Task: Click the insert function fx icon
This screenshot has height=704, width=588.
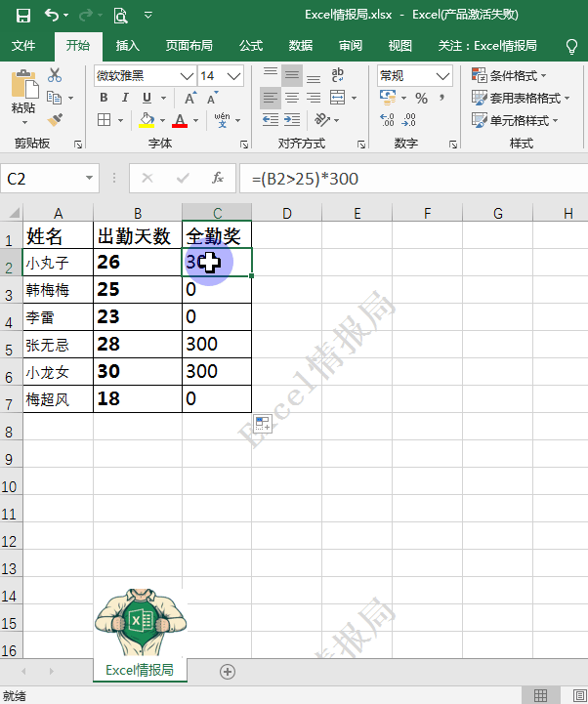Action: tap(218, 179)
